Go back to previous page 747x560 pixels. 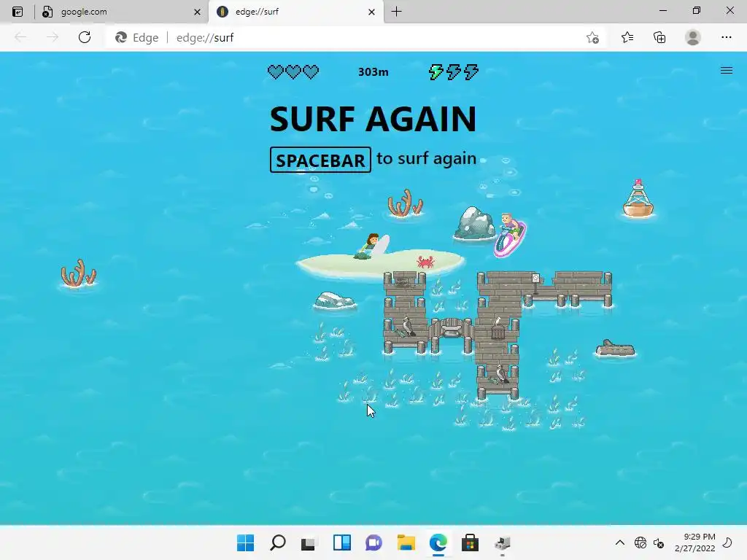click(20, 37)
